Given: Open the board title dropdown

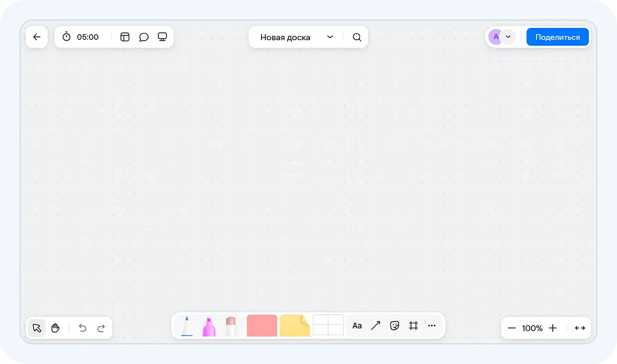Looking at the screenshot, I should tap(329, 37).
